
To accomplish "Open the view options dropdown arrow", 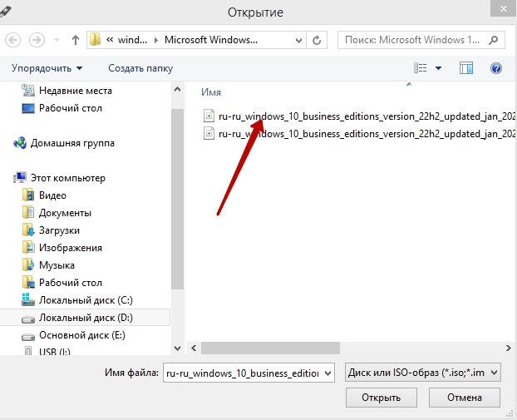I will [x=438, y=68].
